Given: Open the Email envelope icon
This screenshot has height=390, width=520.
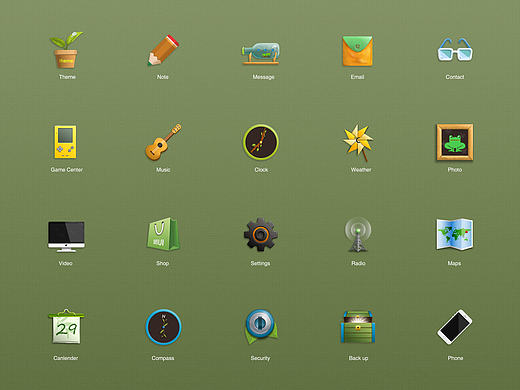Looking at the screenshot, I should pyautogui.click(x=358, y=51).
